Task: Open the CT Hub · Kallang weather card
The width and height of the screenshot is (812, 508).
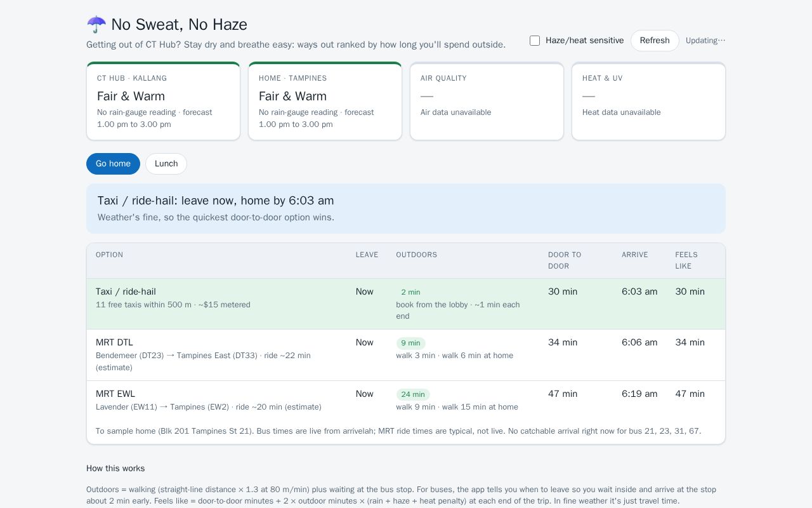Action: coord(163,101)
